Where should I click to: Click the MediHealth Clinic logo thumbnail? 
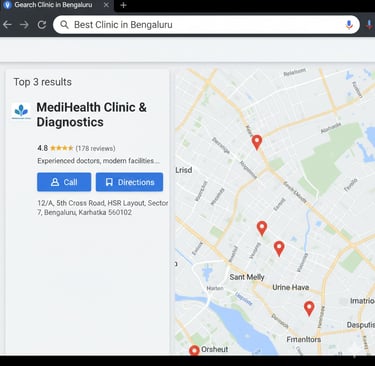pos(21,111)
